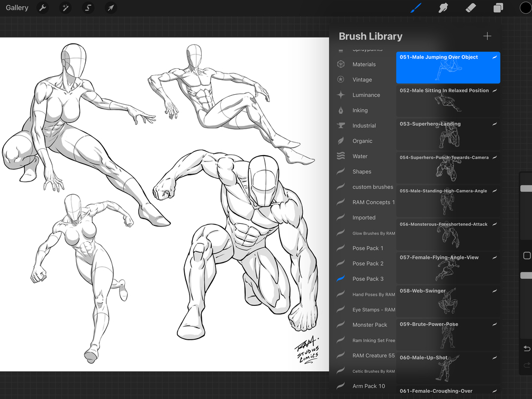Click the Luminance sparkle icon
This screenshot has height=399, width=532.
341,95
